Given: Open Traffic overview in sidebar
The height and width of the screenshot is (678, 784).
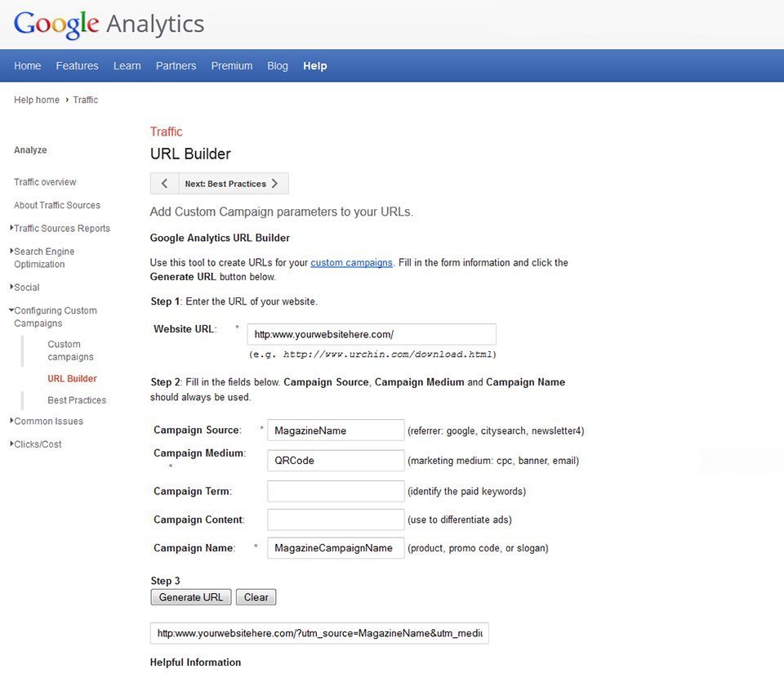Looking at the screenshot, I should pyautogui.click(x=45, y=182).
